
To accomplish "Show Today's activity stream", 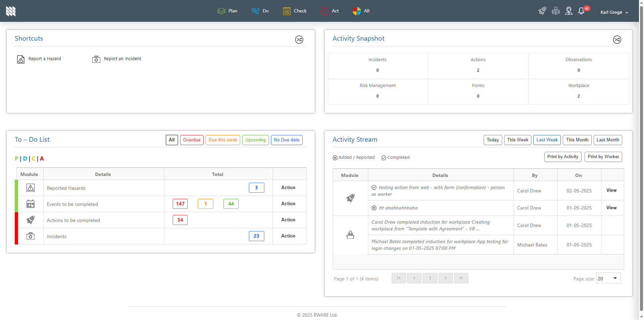I will 493,140.
